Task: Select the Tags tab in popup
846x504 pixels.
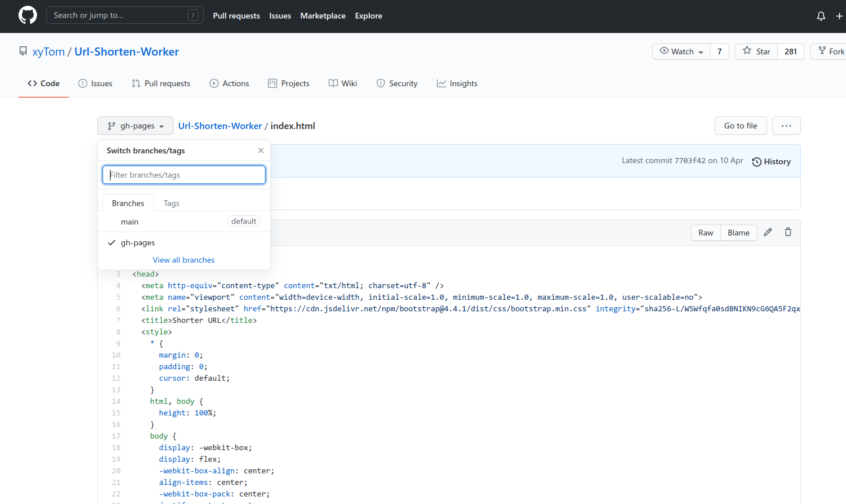Action: coord(171,203)
